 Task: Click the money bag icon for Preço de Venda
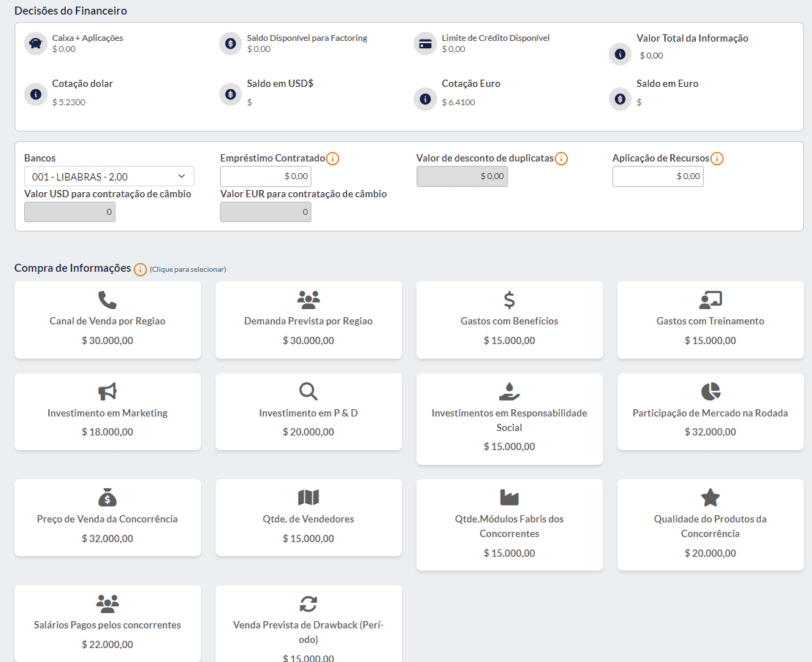click(x=107, y=498)
